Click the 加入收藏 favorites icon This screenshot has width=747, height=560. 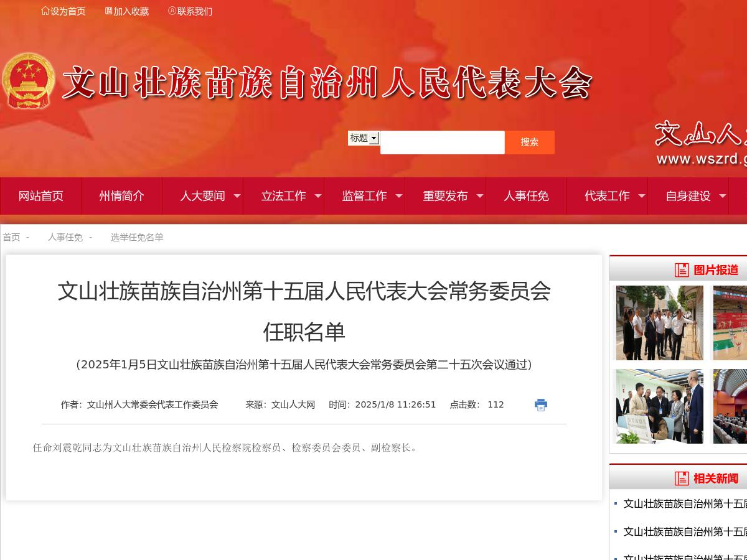pos(107,11)
